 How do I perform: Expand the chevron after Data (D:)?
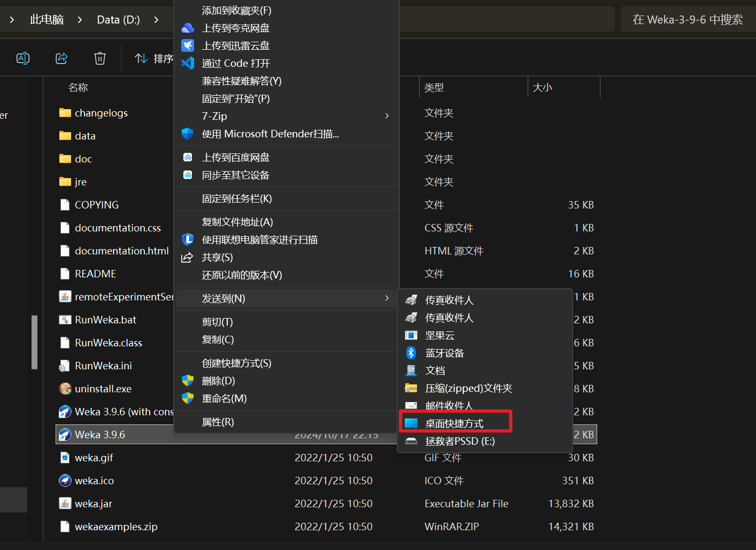(156, 20)
